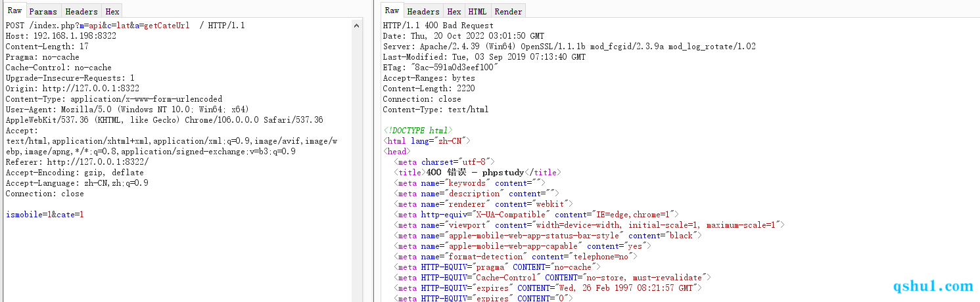Open the Hex tab in response pane
Viewport: 980px width, 302px height.
point(454,11)
